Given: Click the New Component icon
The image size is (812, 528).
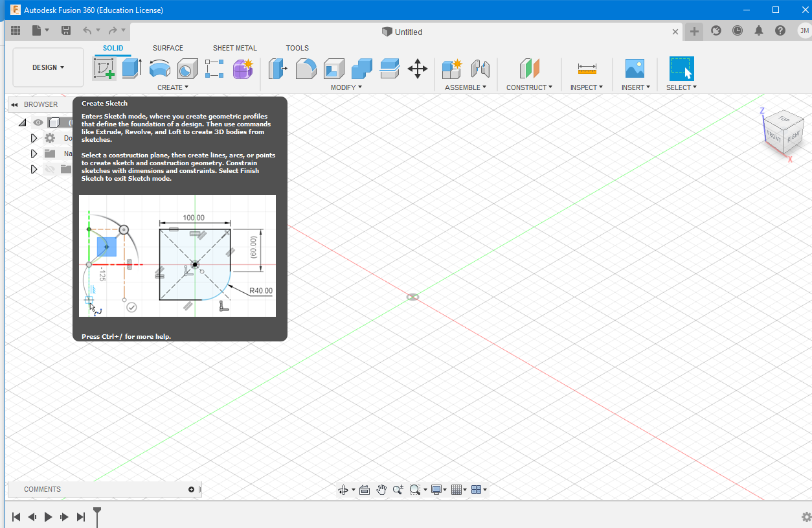Looking at the screenshot, I should pos(452,69).
